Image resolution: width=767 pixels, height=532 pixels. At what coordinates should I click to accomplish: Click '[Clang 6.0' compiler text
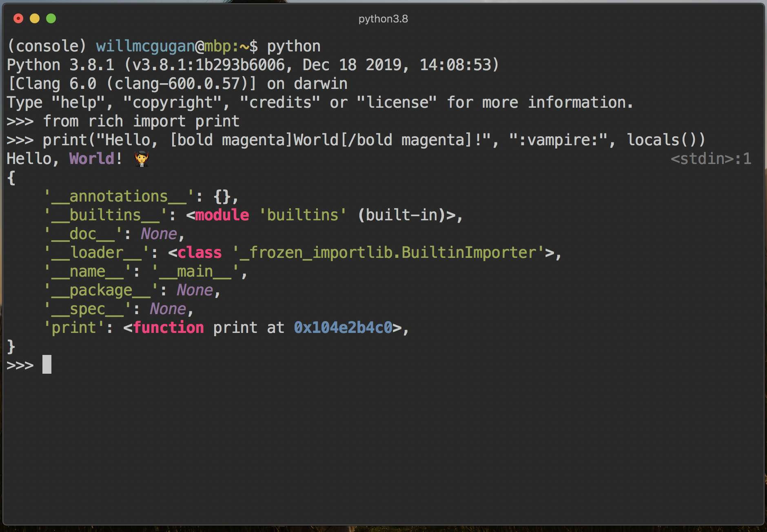click(x=52, y=84)
